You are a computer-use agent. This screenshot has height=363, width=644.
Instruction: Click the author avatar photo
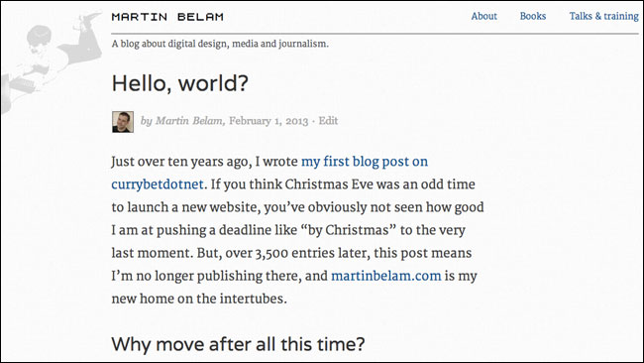123,122
